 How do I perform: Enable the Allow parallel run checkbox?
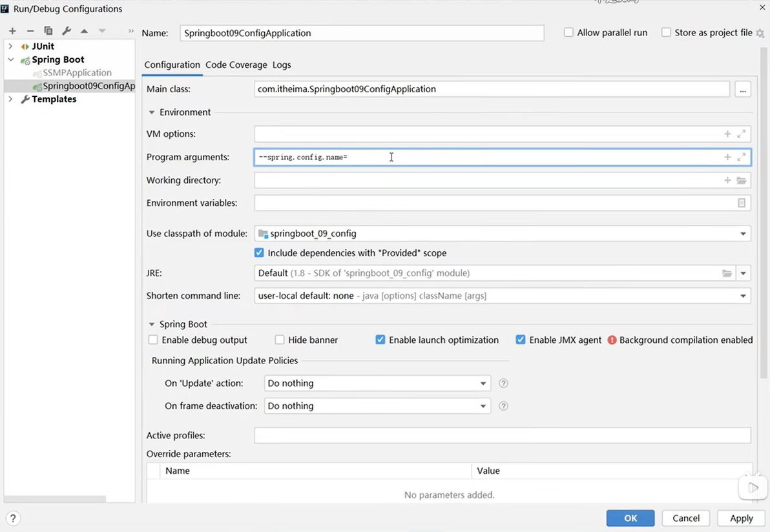pos(569,32)
